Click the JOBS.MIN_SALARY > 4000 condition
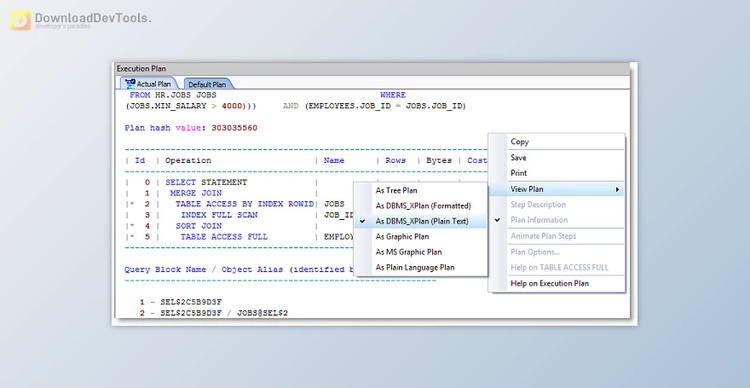This screenshot has height=388, width=750. pos(191,106)
